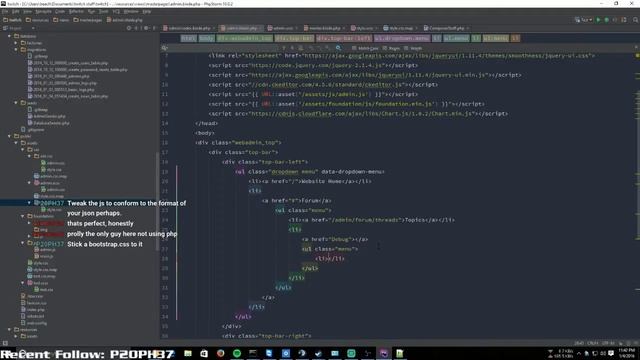The width and height of the screenshot is (640, 360).
Task: Switch to ComposerStaff.php editor tab
Action: click(x=446, y=28)
